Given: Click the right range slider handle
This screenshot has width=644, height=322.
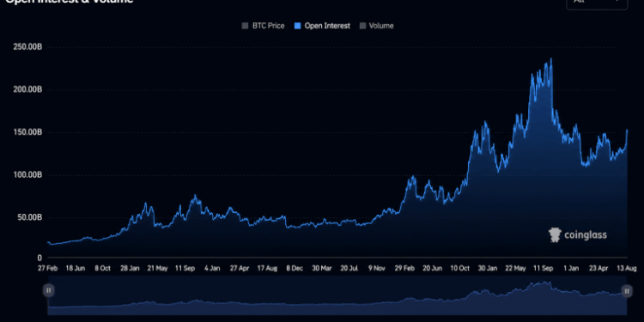Looking at the screenshot, I should point(627,291).
